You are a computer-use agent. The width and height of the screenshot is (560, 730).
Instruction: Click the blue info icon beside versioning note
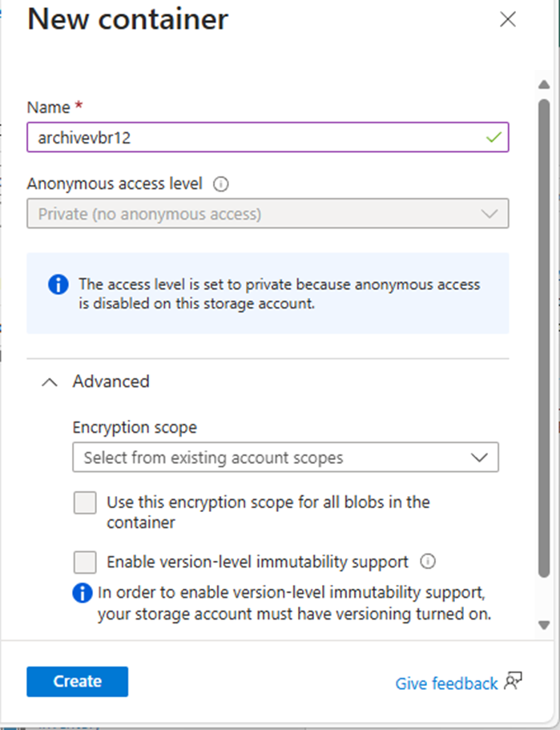(x=83, y=593)
